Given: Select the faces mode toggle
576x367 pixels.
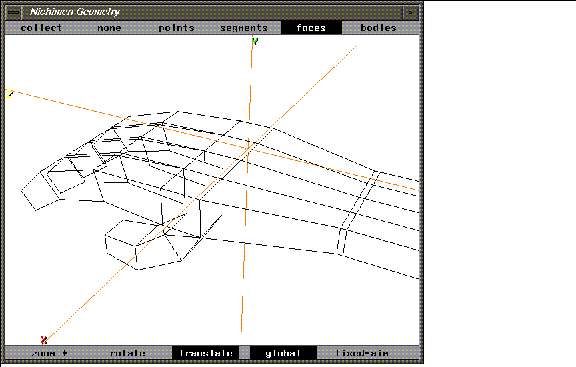Looking at the screenshot, I should [x=311, y=28].
